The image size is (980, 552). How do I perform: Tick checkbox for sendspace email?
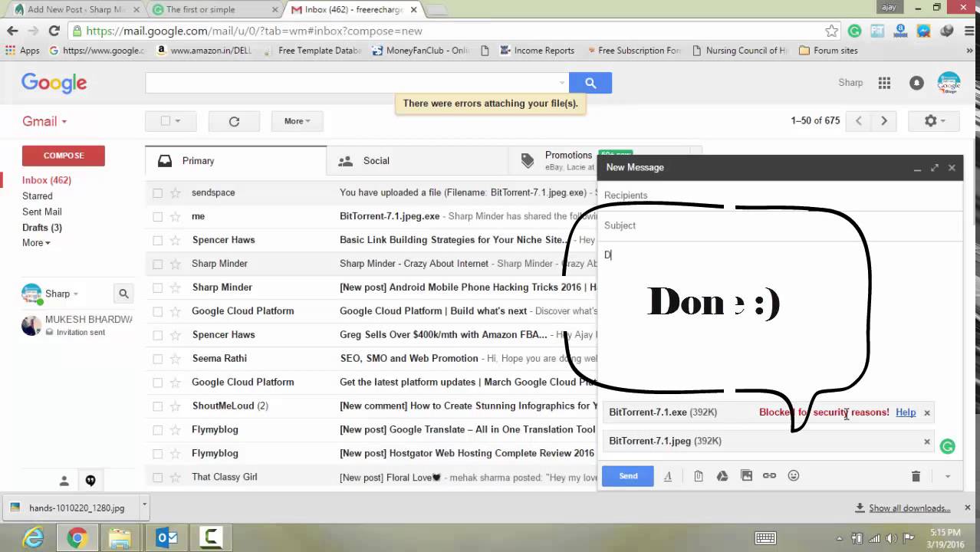pyautogui.click(x=157, y=192)
